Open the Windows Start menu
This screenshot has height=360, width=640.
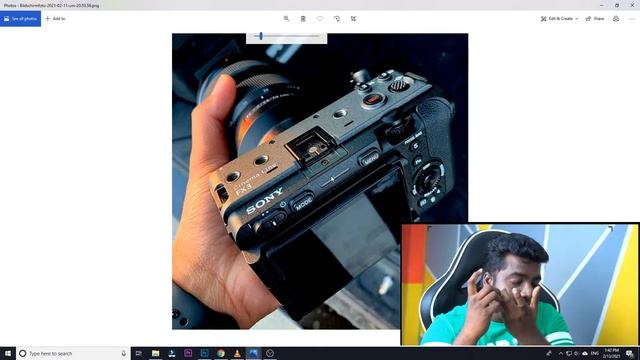click(8, 353)
